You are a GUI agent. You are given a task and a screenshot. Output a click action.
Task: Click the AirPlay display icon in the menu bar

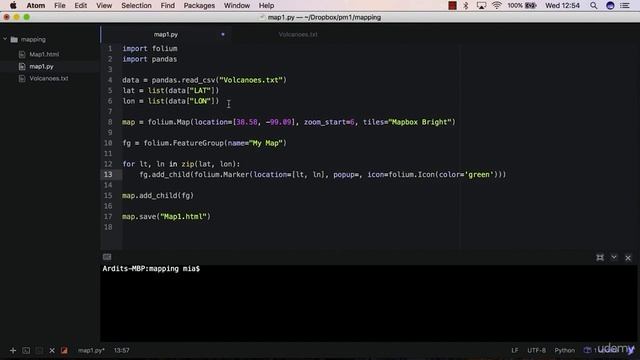point(481,5)
